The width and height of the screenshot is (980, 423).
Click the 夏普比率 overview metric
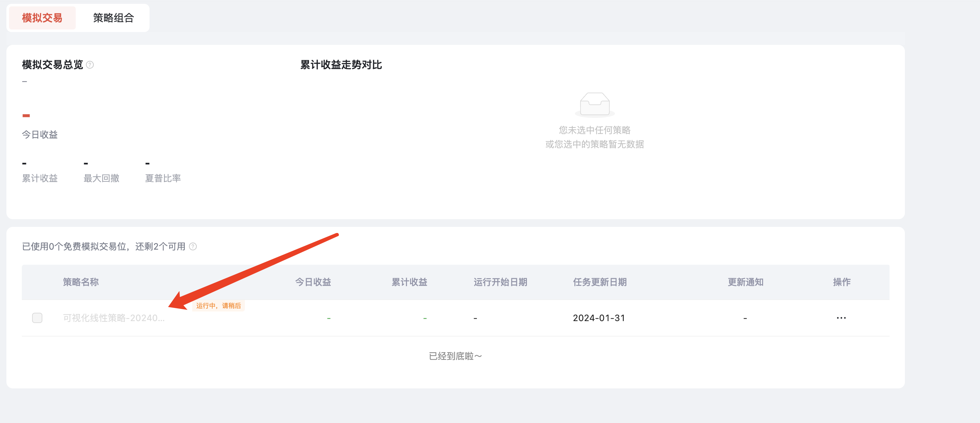tap(163, 178)
